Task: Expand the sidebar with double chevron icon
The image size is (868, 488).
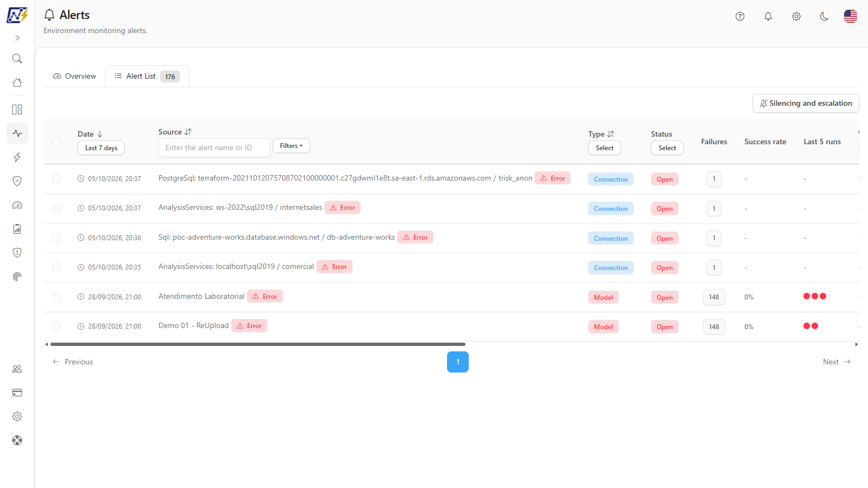Action: 17,38
